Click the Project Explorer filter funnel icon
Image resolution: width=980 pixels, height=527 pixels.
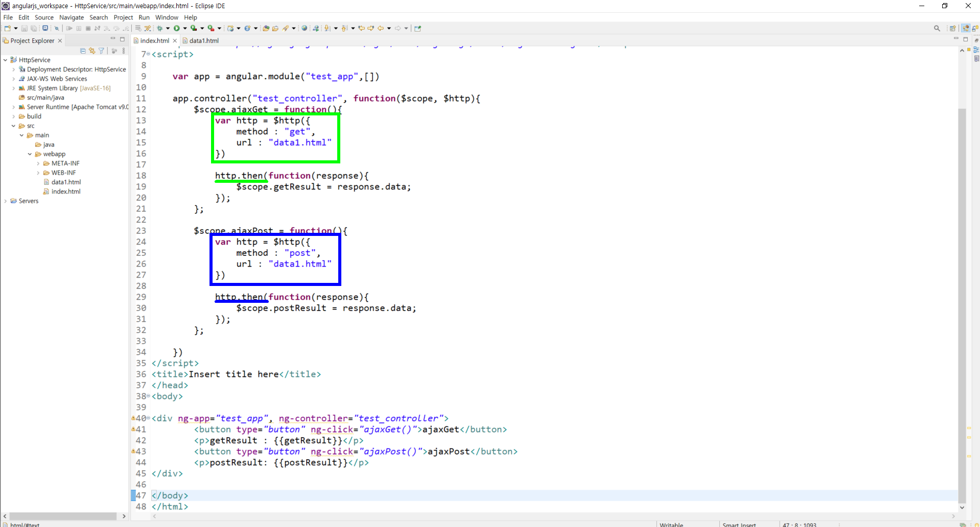101,51
